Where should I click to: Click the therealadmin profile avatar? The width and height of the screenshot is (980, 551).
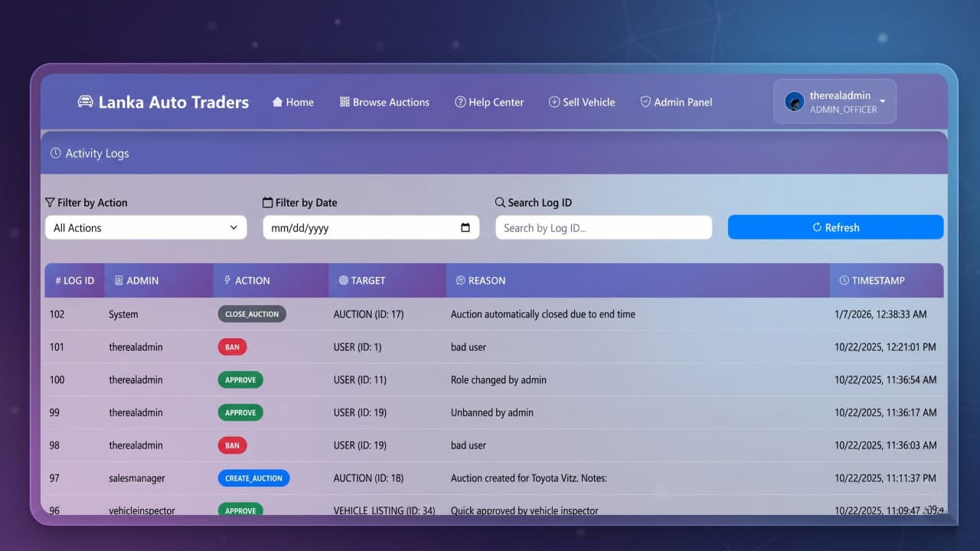pos(795,102)
